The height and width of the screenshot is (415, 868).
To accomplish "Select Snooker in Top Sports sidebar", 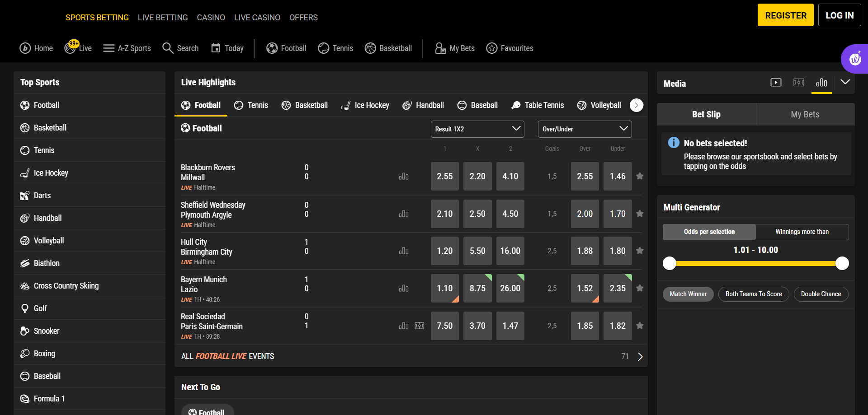I will point(90,331).
